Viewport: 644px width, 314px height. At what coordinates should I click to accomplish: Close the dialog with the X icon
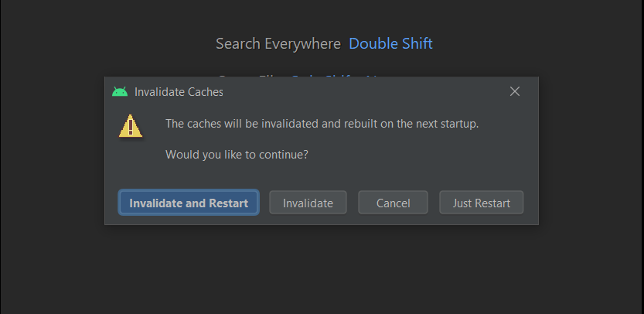pyautogui.click(x=515, y=91)
